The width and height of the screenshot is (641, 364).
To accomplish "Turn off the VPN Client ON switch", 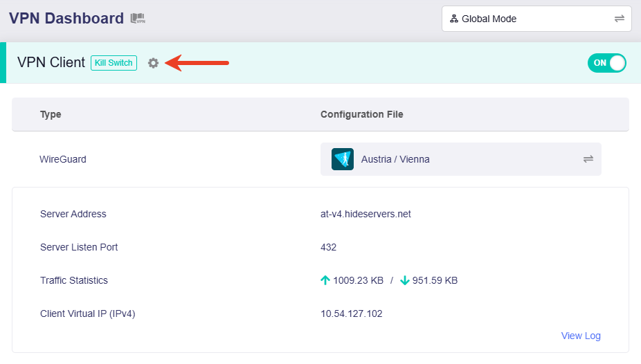I will 606,63.
